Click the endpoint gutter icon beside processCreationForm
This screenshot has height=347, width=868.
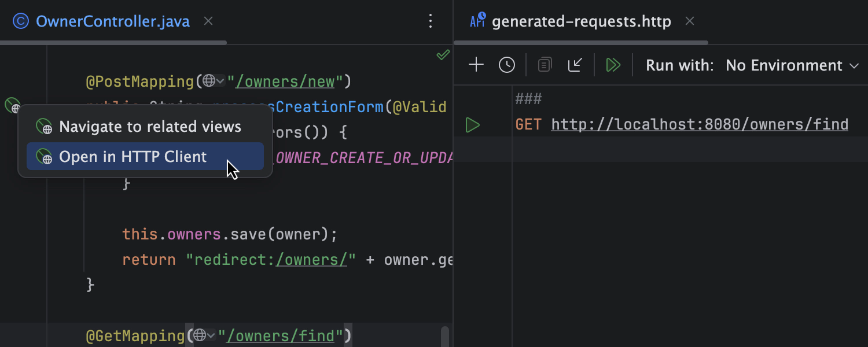coord(12,106)
